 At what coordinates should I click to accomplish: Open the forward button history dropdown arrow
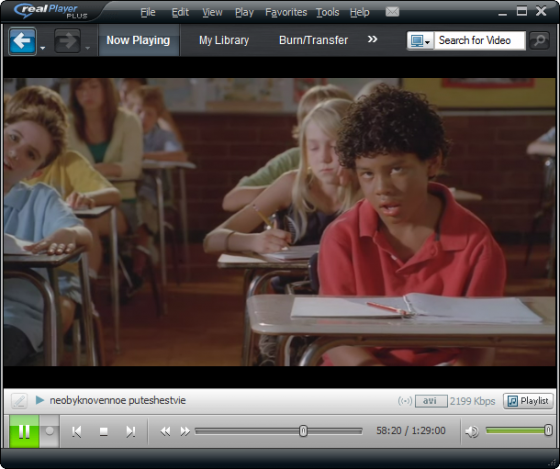coord(88,48)
